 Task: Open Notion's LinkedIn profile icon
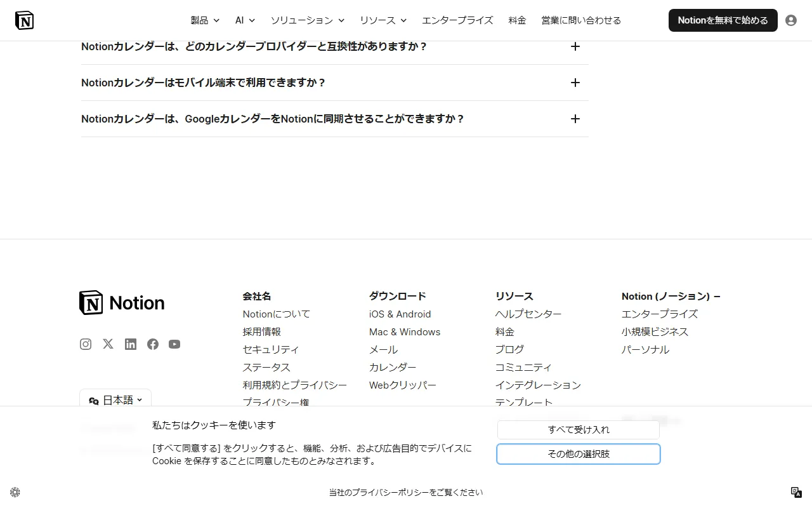point(130,344)
